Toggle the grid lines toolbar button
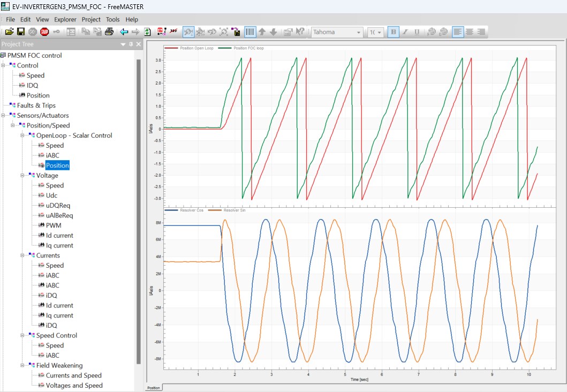Viewport: 567px width, 392px height. [x=250, y=32]
